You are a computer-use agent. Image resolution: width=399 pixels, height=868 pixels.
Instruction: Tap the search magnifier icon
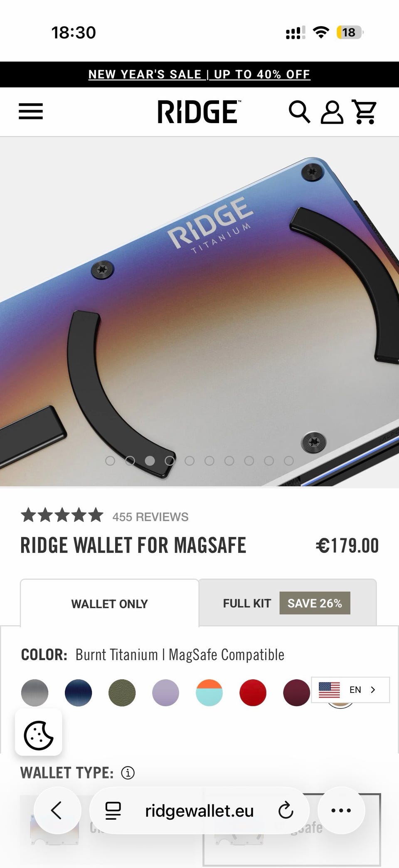[x=299, y=112]
